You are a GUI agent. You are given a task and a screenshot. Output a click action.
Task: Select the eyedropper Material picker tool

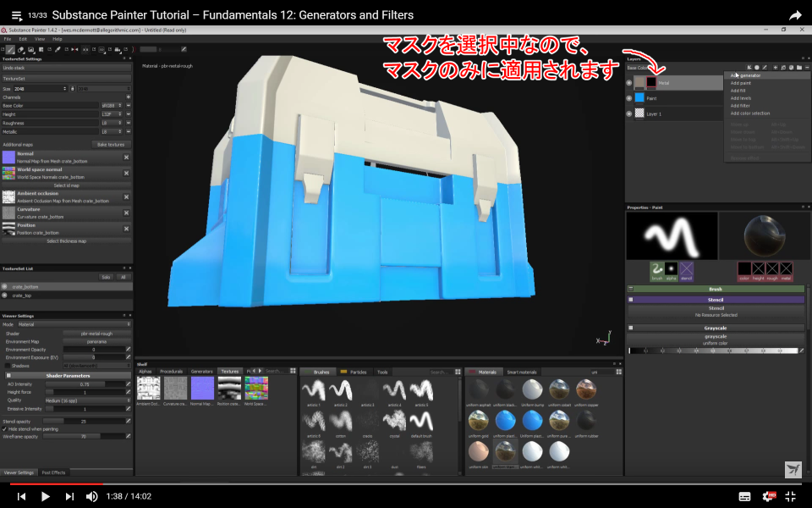(58, 50)
